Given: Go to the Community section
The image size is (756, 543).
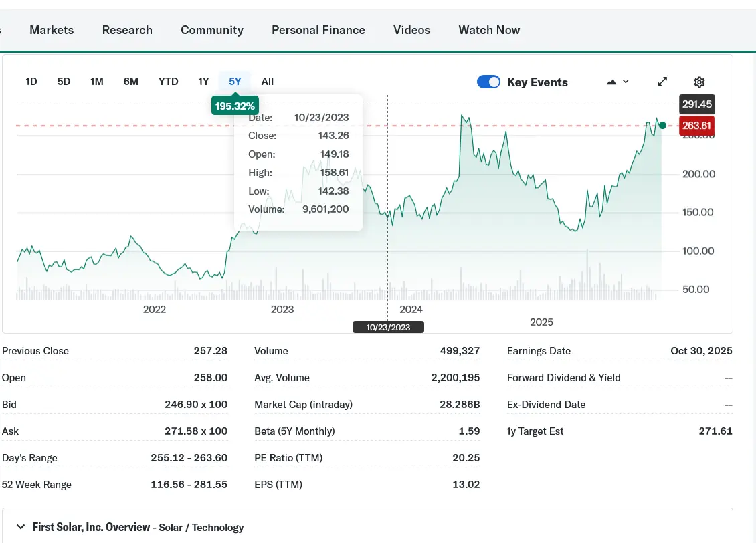Looking at the screenshot, I should tap(212, 30).
